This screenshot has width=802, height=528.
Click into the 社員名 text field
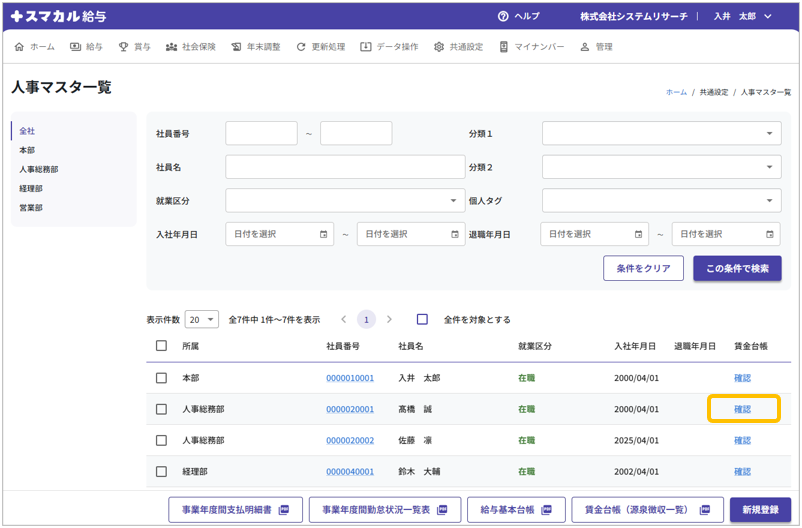(x=345, y=167)
